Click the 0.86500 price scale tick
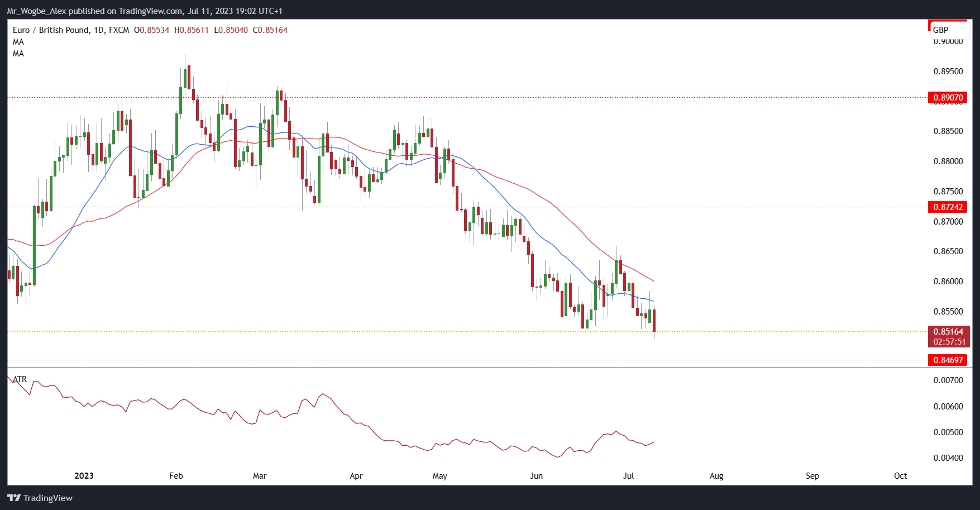This screenshot has height=510, width=980. [948, 251]
